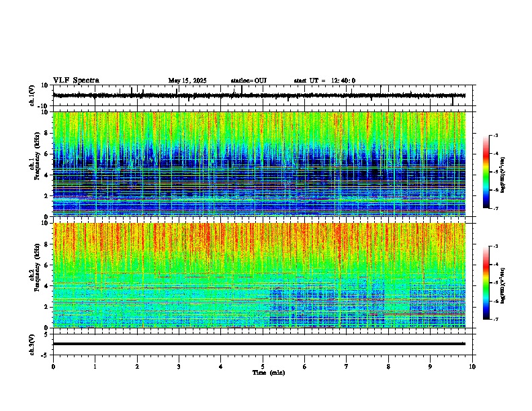Viewport: 532px width, 411px height.
Task: Click time axis tick label "1"
Action: tap(95, 367)
